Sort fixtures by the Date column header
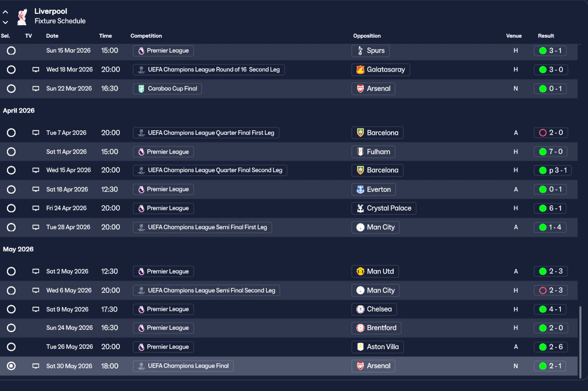Screen dimensions: 588x391 tap(52, 36)
